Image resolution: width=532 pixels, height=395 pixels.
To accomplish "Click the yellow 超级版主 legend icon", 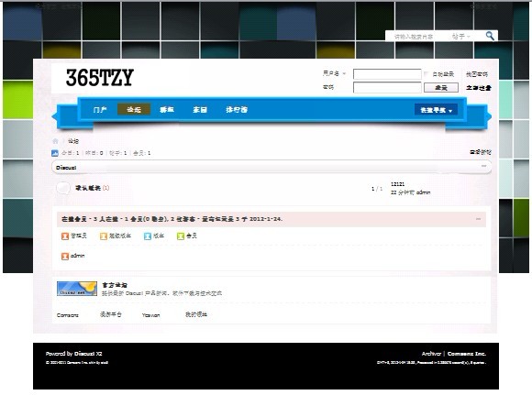I will [x=104, y=236].
